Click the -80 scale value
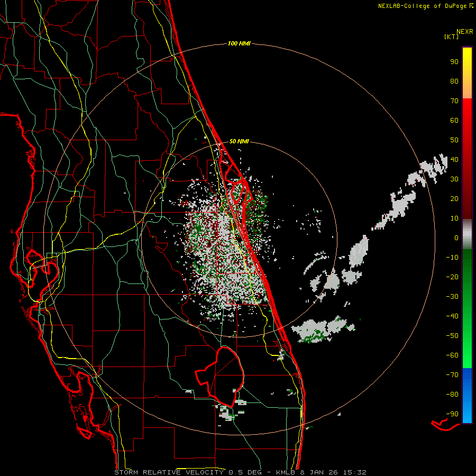Image resolution: width=476 pixels, height=476 pixels. (452, 395)
